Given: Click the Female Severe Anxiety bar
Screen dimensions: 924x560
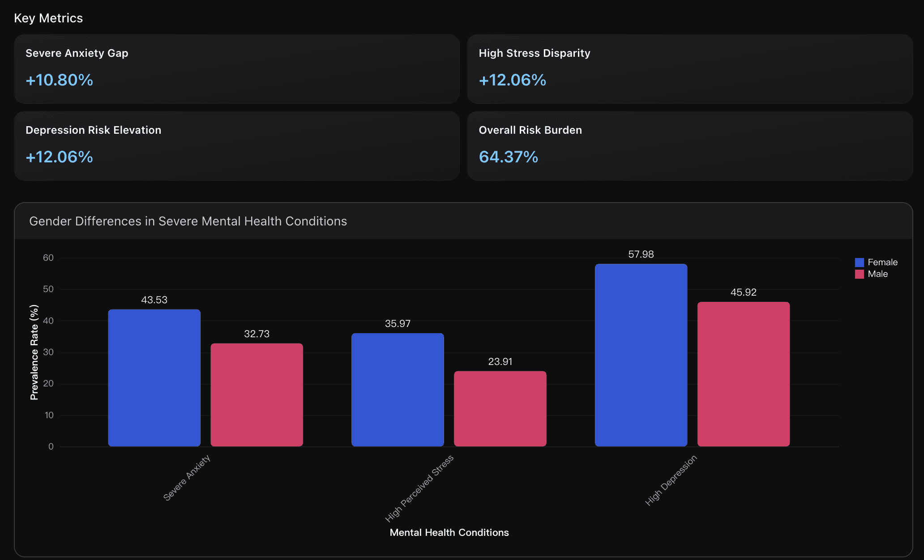Looking at the screenshot, I should pos(154,378).
